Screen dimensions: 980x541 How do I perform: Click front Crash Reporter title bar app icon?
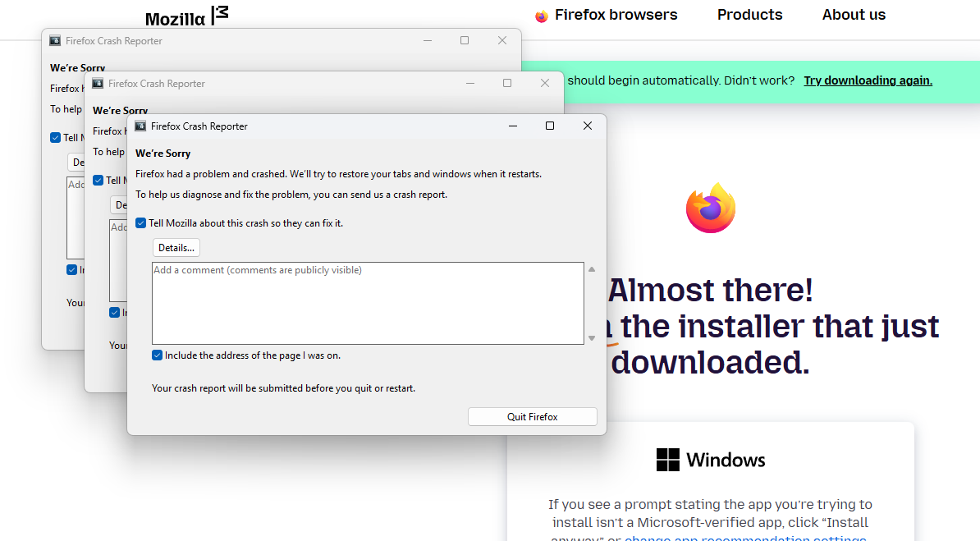140,126
